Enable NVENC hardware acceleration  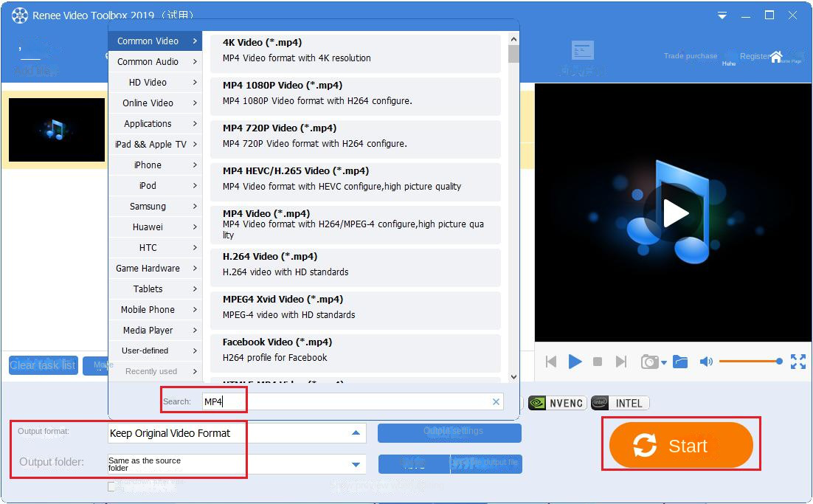[x=556, y=403]
